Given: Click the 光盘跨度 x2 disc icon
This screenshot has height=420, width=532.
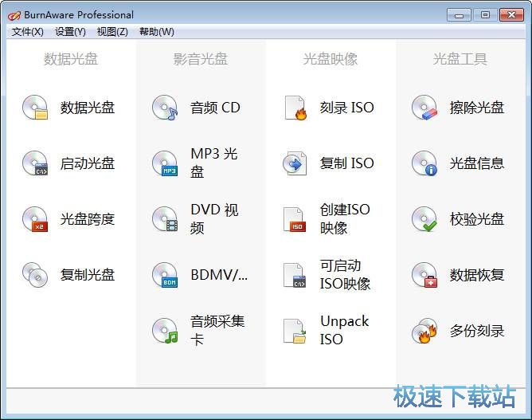Looking at the screenshot, I should pyautogui.click(x=35, y=219).
